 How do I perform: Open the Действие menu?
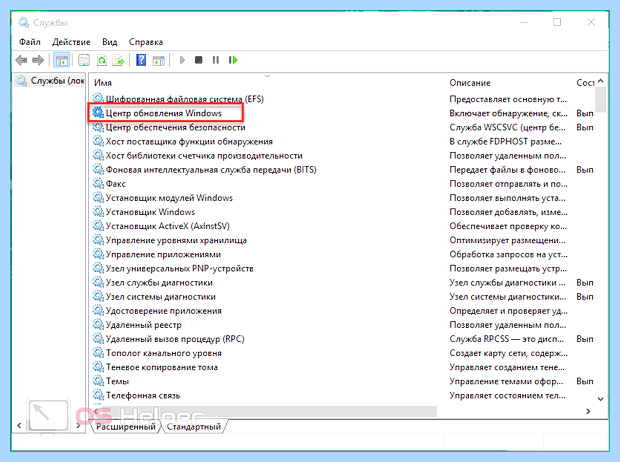click(71, 42)
